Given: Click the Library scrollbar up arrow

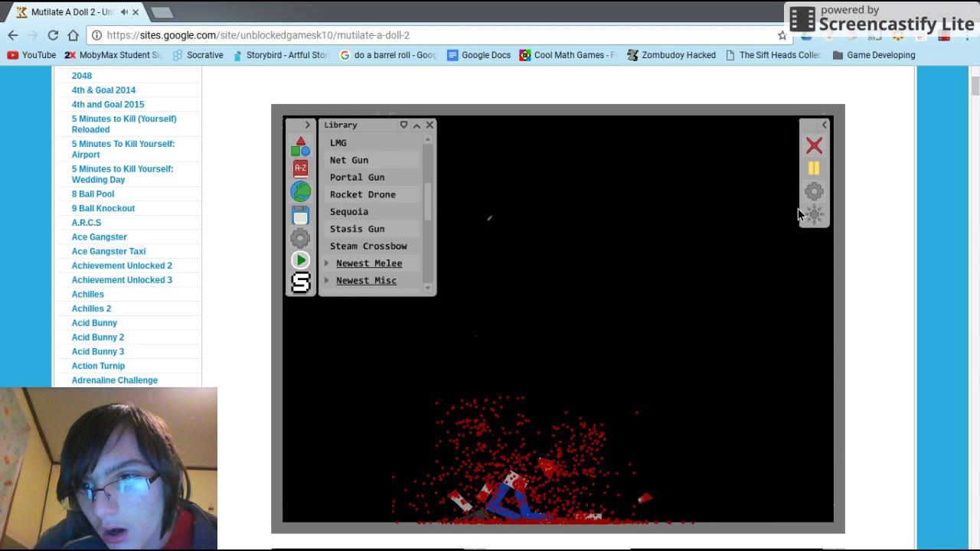Looking at the screenshot, I should pos(428,139).
